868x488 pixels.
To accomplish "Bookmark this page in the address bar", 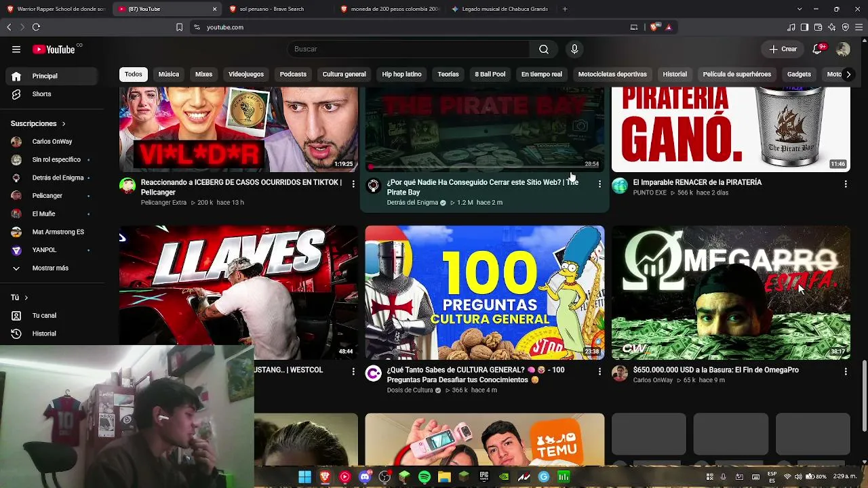I will point(179,27).
